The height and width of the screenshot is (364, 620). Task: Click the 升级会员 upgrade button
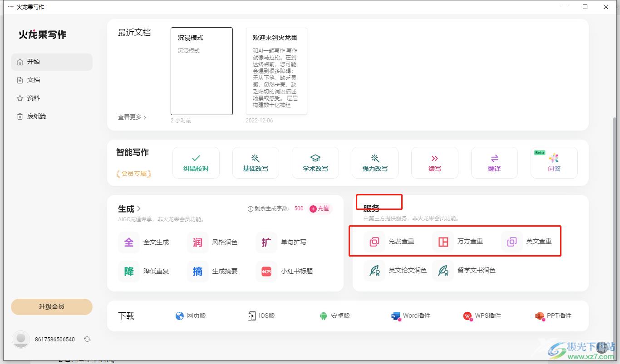51,306
